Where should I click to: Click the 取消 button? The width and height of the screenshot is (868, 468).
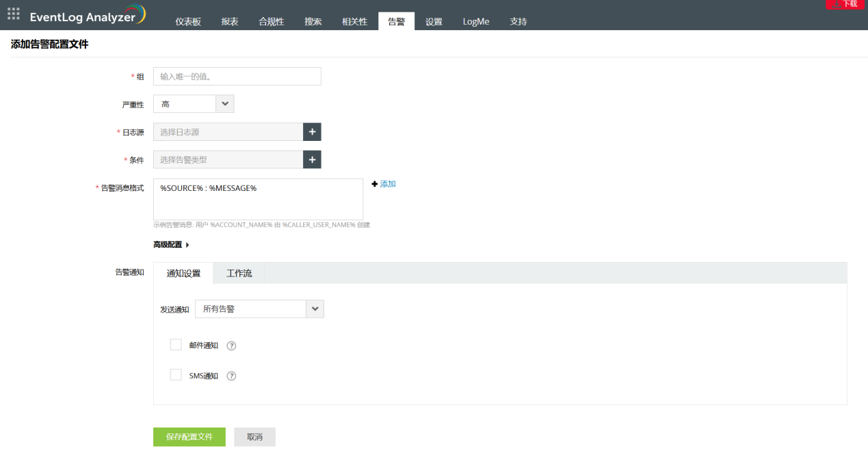(x=254, y=437)
